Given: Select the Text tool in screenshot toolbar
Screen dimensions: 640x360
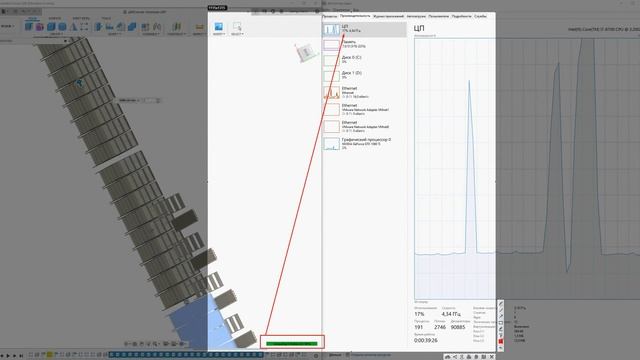Looking at the screenshot, I should [x=501, y=335].
